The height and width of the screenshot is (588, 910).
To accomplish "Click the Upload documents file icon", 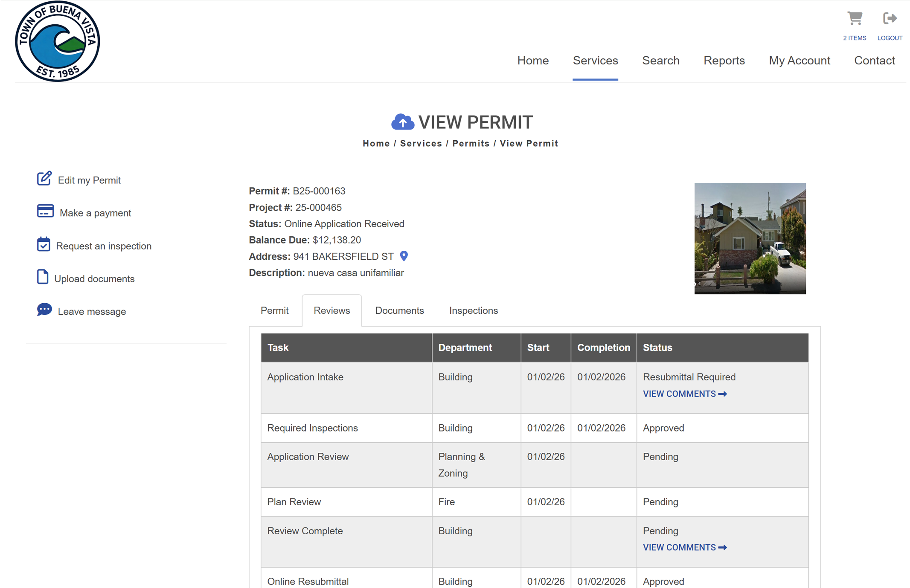I will coord(43,277).
